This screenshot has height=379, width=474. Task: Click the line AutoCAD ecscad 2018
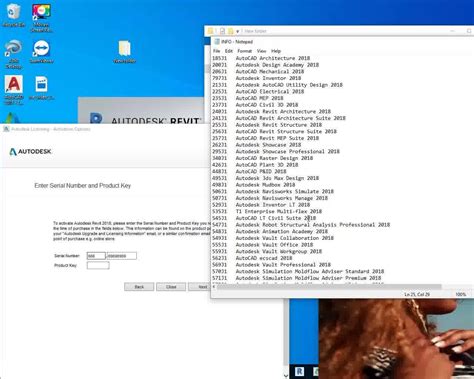point(252,258)
